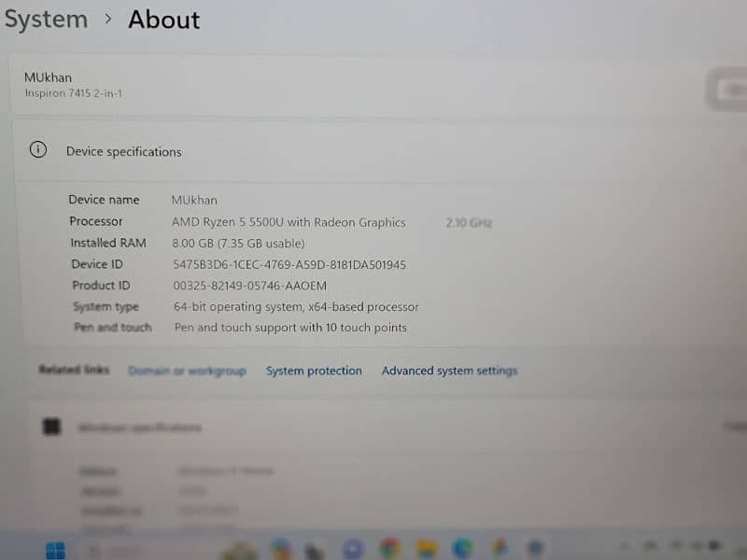Viewport: 747px width, 560px height.
Task: Open the Windows Start menu
Action: pos(55,551)
